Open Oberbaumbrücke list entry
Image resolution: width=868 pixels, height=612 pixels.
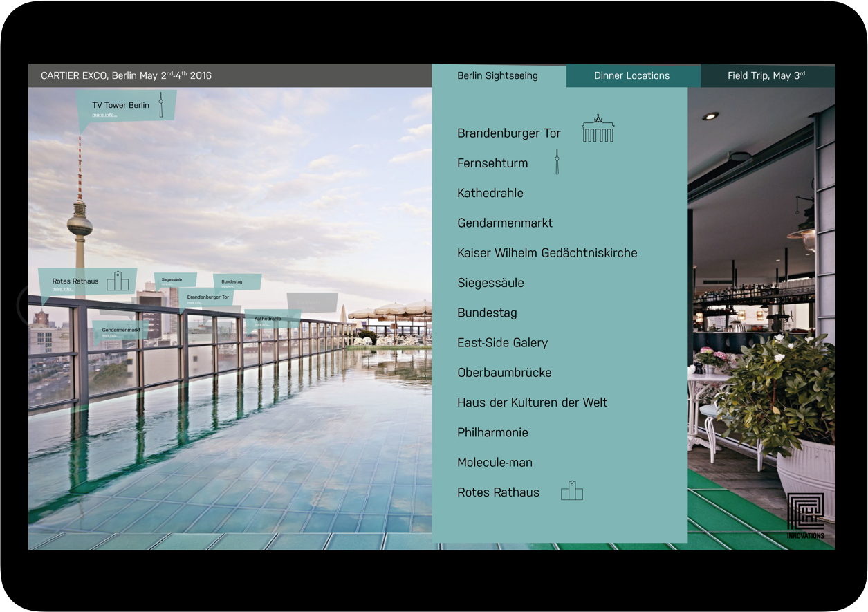(504, 373)
